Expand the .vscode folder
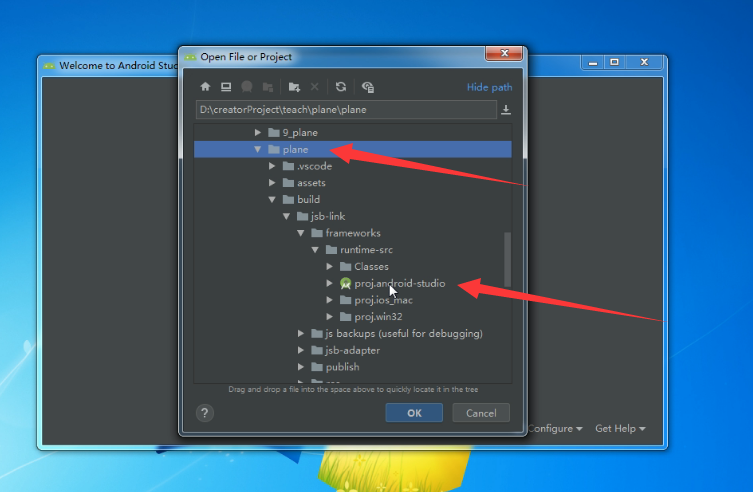 coord(272,166)
